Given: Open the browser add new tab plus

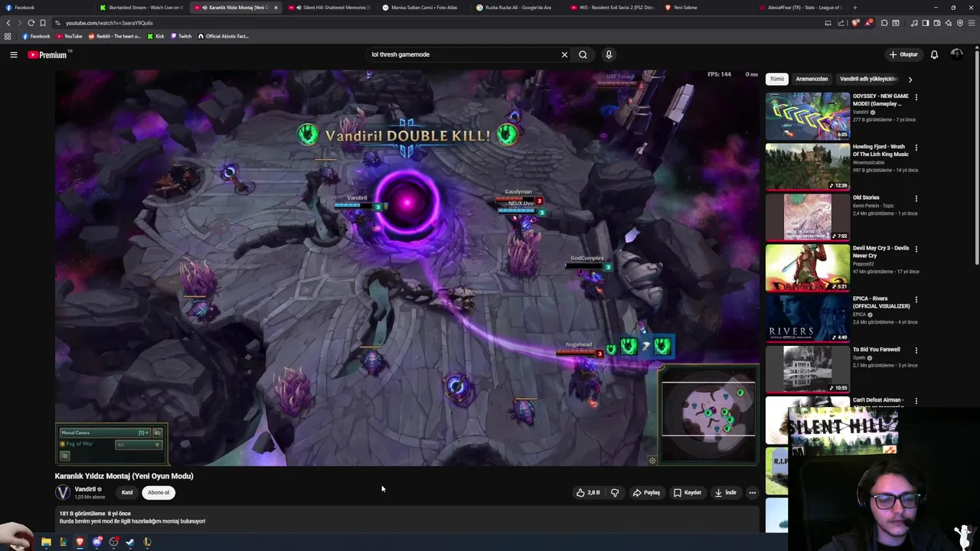Looking at the screenshot, I should 854,8.
